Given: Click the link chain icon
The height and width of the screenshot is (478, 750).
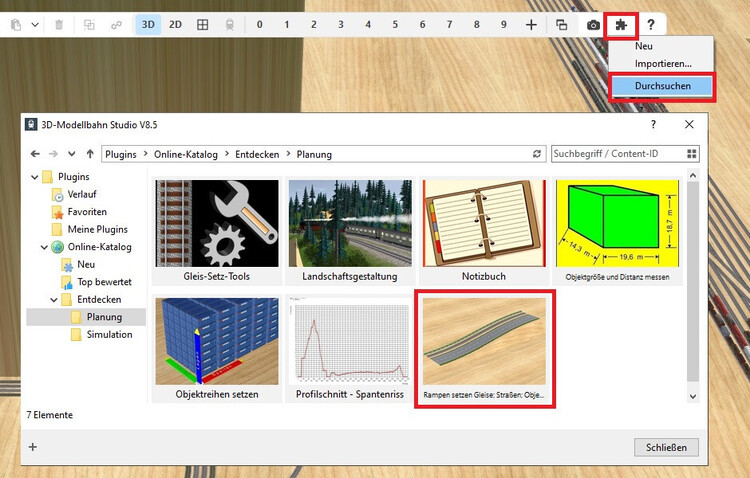Looking at the screenshot, I should point(116,24).
